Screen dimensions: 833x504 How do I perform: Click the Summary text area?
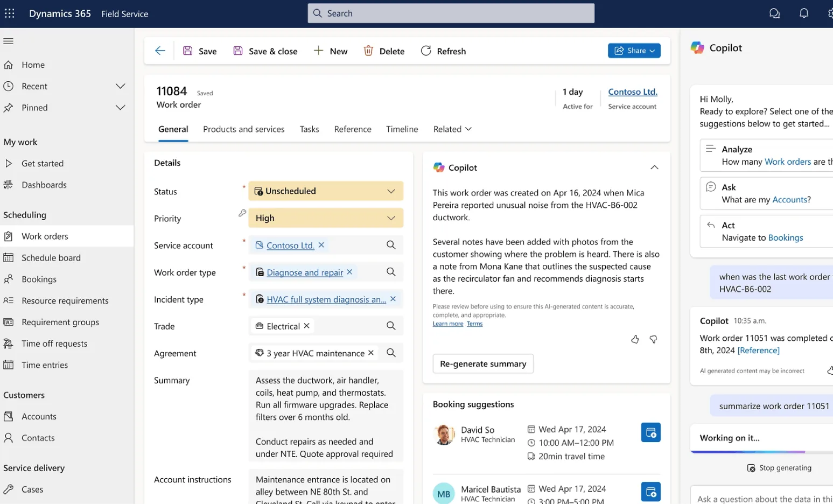(326, 416)
